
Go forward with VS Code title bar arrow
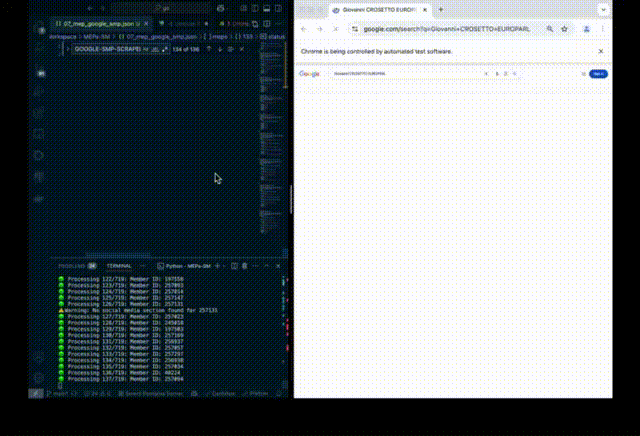point(102,8)
